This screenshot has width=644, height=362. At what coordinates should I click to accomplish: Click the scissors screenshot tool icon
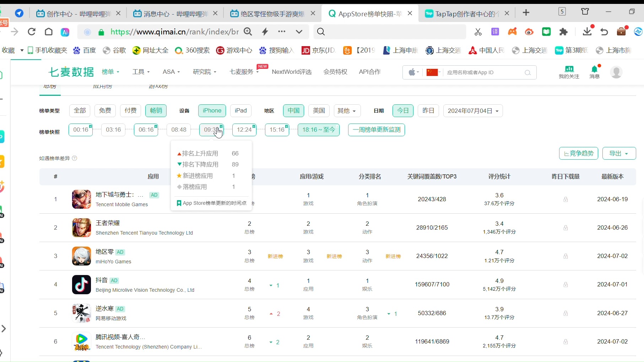[478, 32]
